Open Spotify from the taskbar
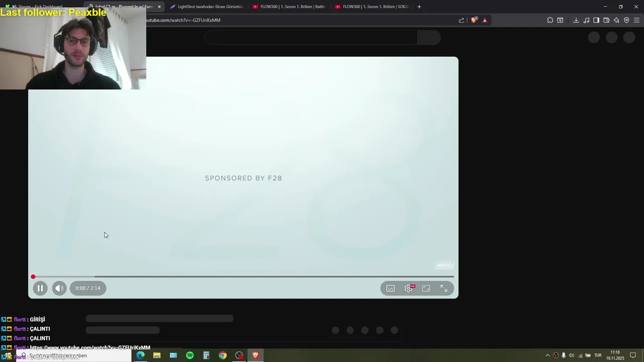The image size is (644, 362). [190, 355]
